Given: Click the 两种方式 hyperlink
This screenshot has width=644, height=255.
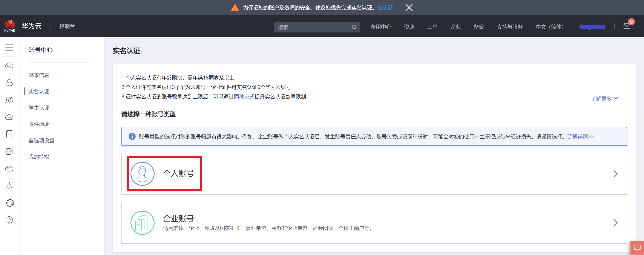Looking at the screenshot, I should click(244, 97).
